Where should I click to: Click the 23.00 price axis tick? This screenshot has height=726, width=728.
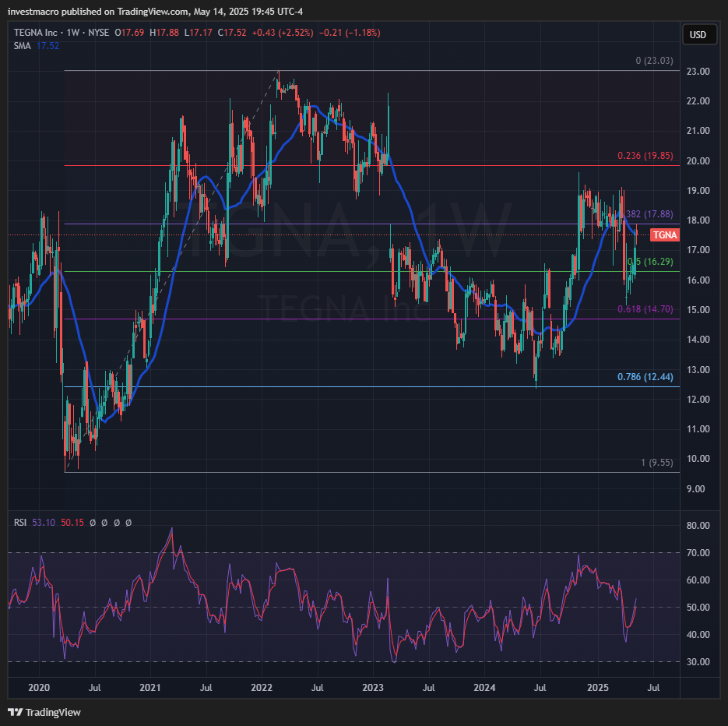[x=698, y=72]
